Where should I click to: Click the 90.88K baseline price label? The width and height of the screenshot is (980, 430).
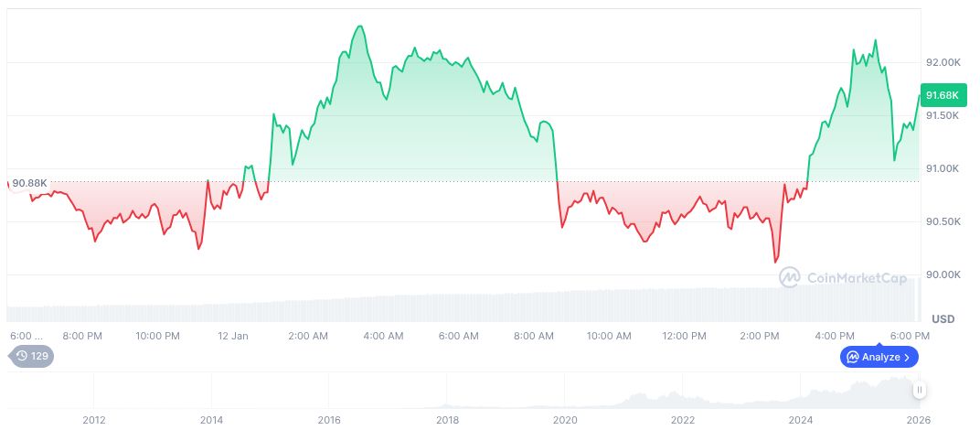[30, 183]
